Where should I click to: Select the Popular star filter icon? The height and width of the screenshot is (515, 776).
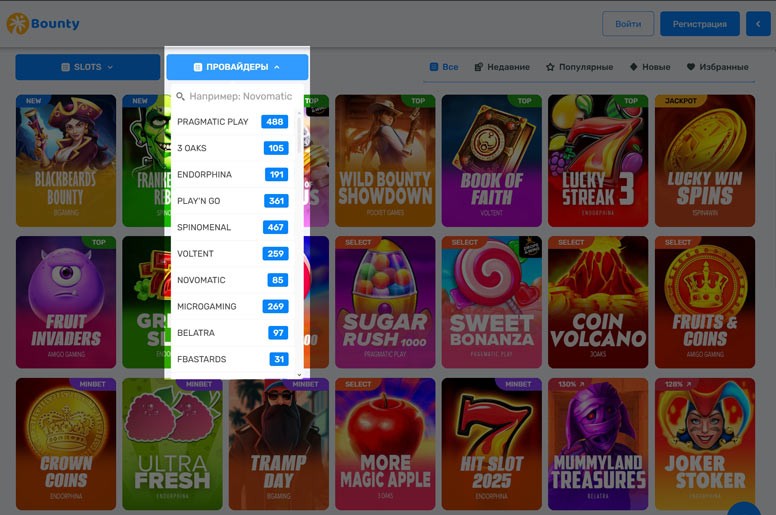550,67
